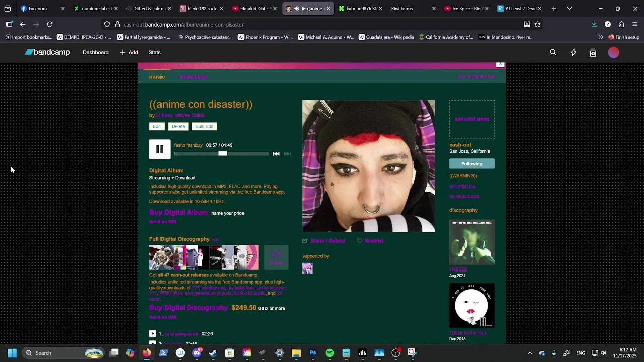Click add artist photo placeholder

coord(472,119)
